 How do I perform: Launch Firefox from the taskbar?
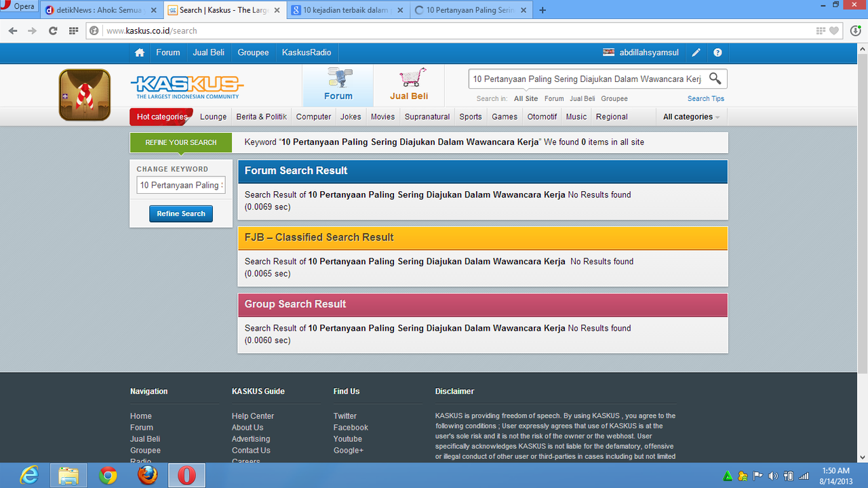pyautogui.click(x=147, y=476)
